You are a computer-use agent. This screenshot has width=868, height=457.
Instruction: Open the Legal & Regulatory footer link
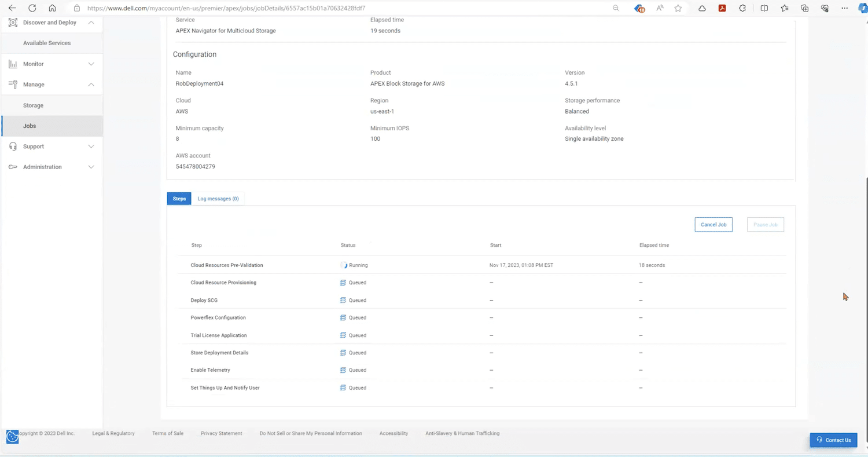pos(113,433)
